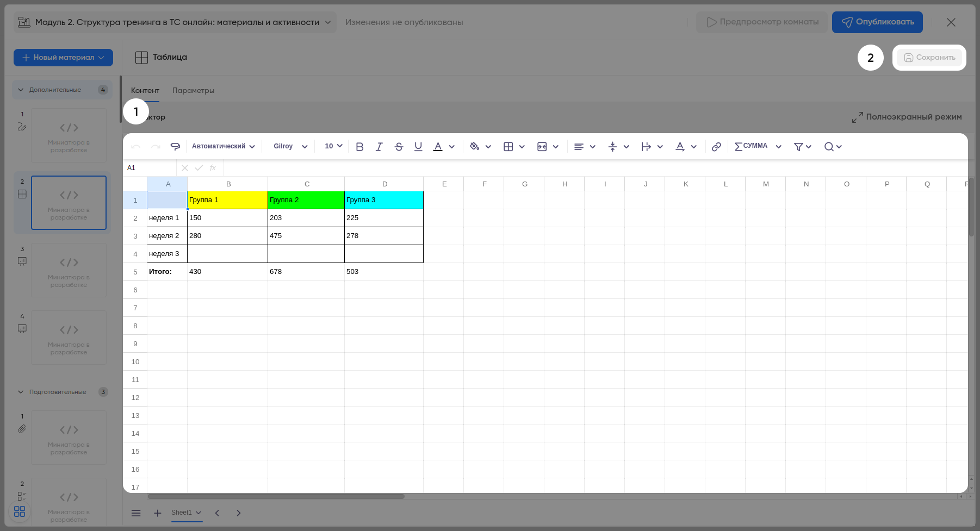Screen dimensions: 980x531
Task: Open the fill color paint bucket
Action: tap(475, 147)
